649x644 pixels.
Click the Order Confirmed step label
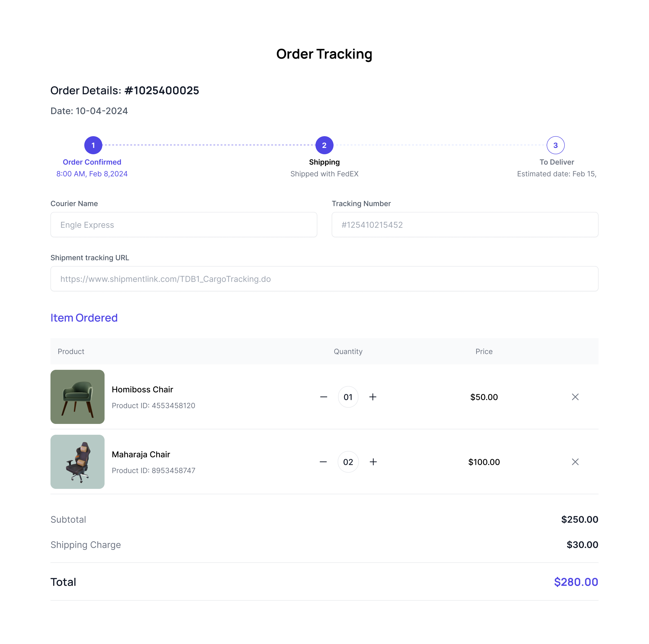coord(92,162)
